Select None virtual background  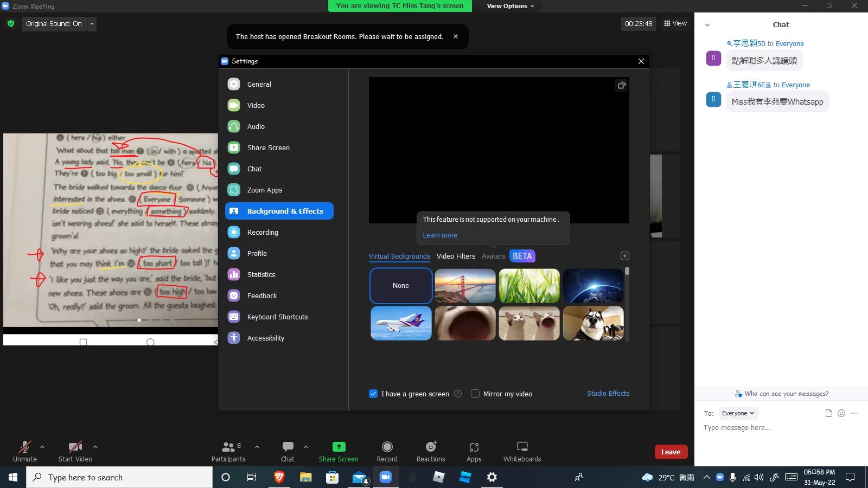tap(401, 286)
